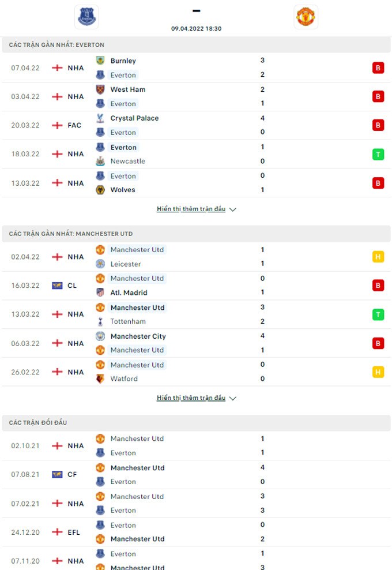Click the West Ham team logo
The image size is (392, 570).
click(100, 89)
